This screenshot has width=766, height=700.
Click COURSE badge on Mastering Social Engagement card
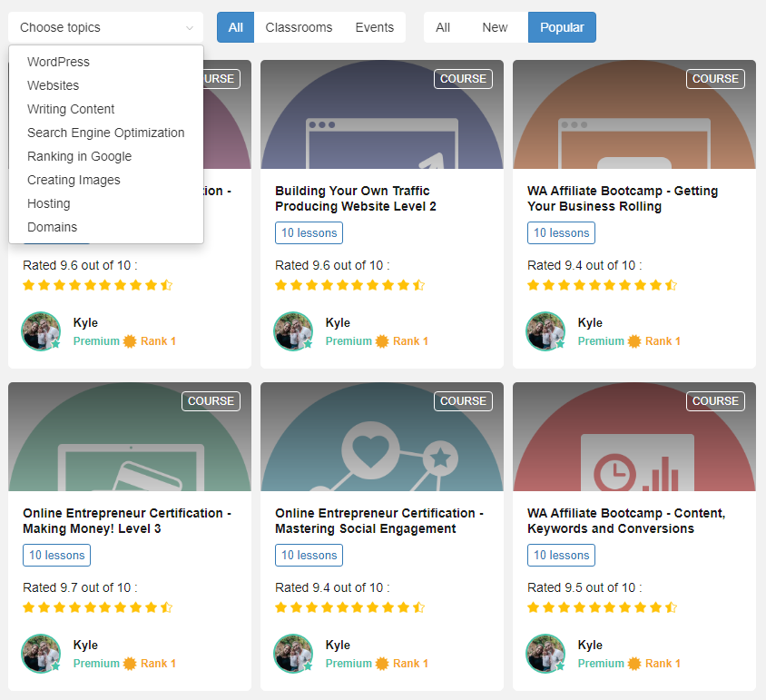click(x=463, y=400)
